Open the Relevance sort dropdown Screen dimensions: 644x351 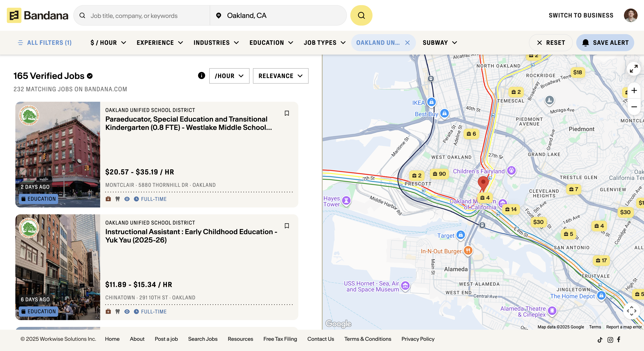[x=280, y=76]
